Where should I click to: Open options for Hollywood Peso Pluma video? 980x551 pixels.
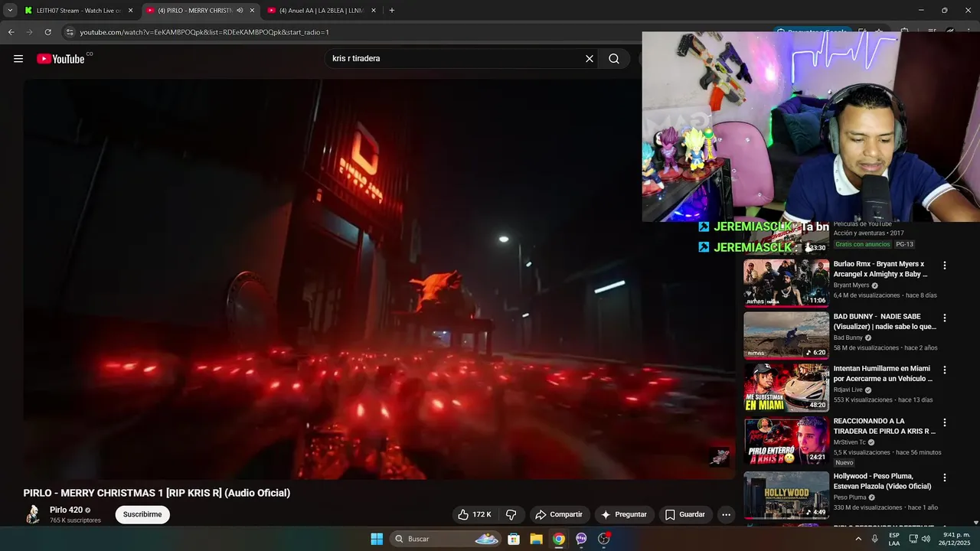pyautogui.click(x=944, y=478)
